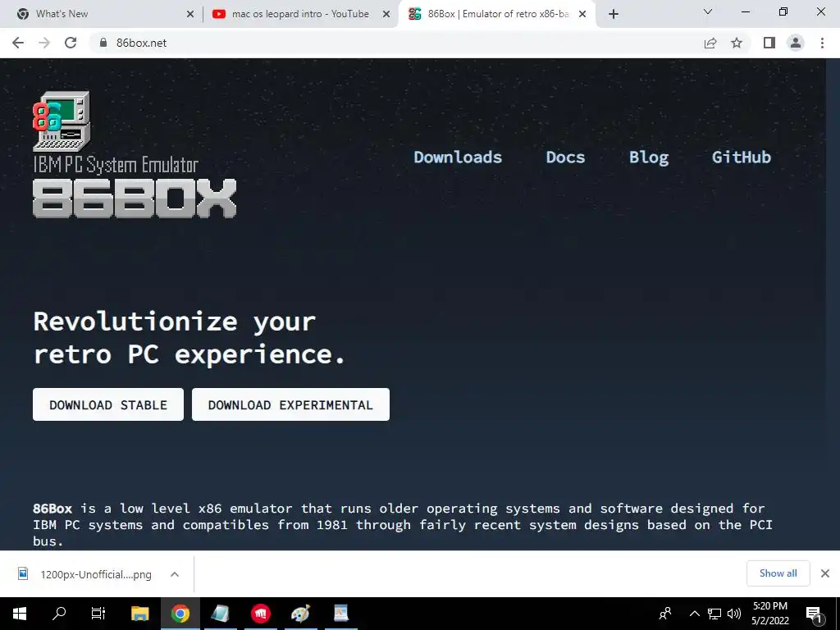The height and width of the screenshot is (630, 840).
Task: Open the notification center icon
Action: pos(815,614)
